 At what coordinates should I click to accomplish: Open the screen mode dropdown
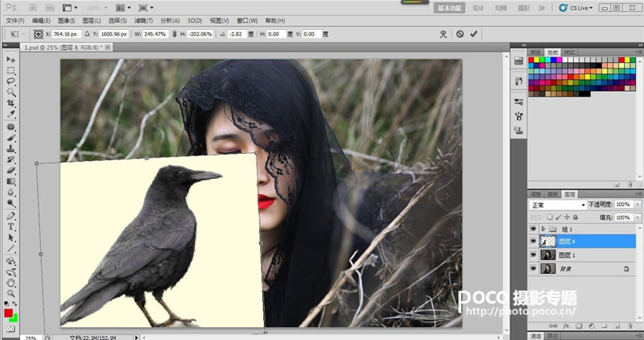[x=147, y=8]
